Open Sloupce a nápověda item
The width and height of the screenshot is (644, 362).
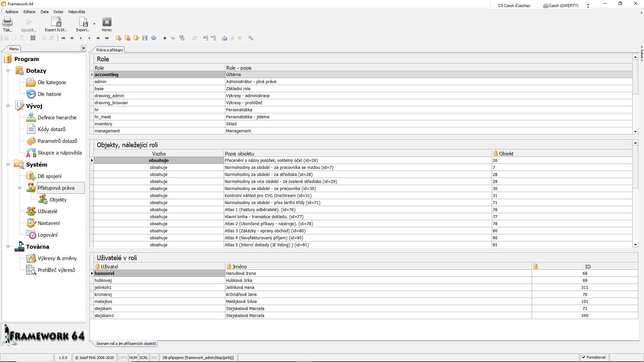(60, 153)
